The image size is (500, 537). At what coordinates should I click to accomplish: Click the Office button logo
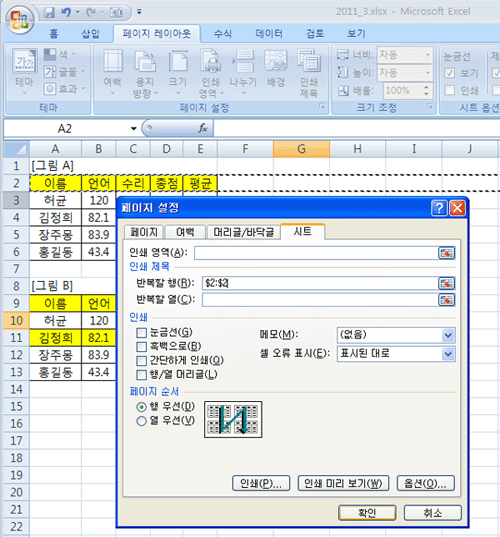(19, 20)
